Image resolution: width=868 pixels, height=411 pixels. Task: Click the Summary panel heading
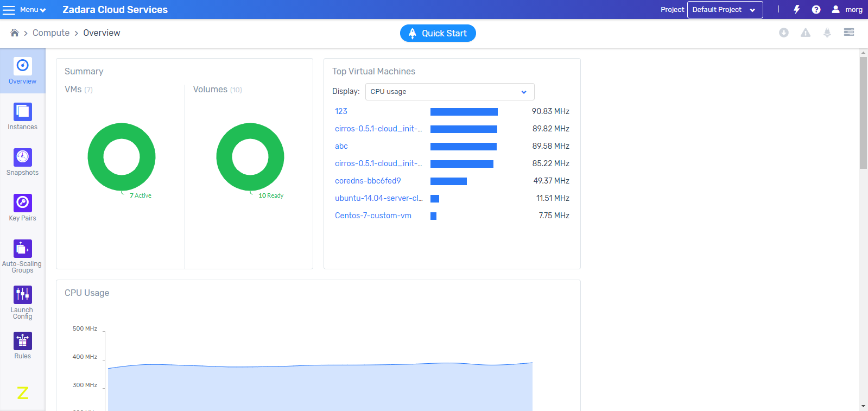pyautogui.click(x=84, y=71)
